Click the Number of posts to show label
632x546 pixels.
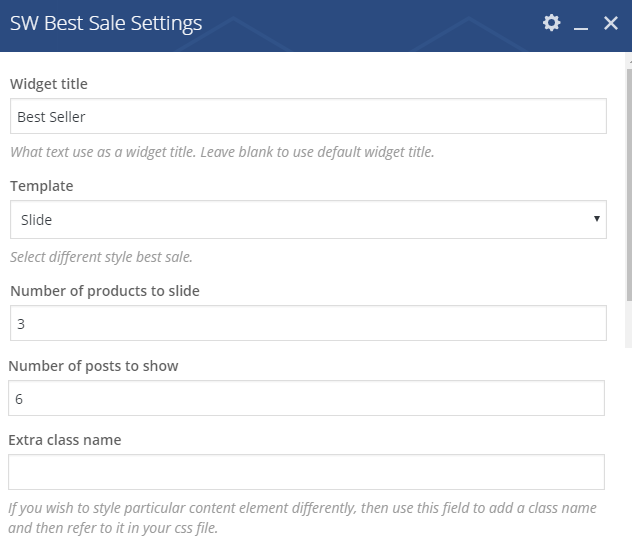tap(94, 366)
